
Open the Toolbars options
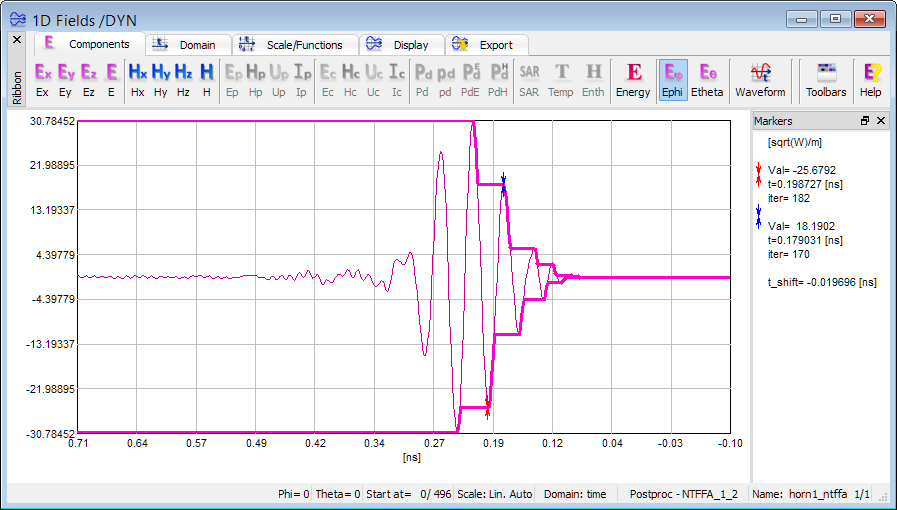pyautogui.click(x=826, y=79)
